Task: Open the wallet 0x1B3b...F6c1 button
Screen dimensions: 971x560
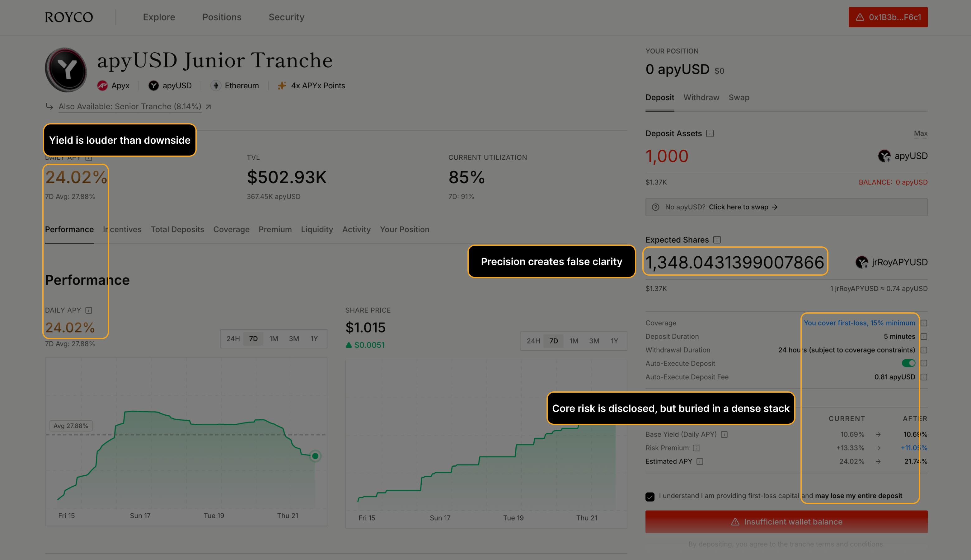Action: pos(888,17)
